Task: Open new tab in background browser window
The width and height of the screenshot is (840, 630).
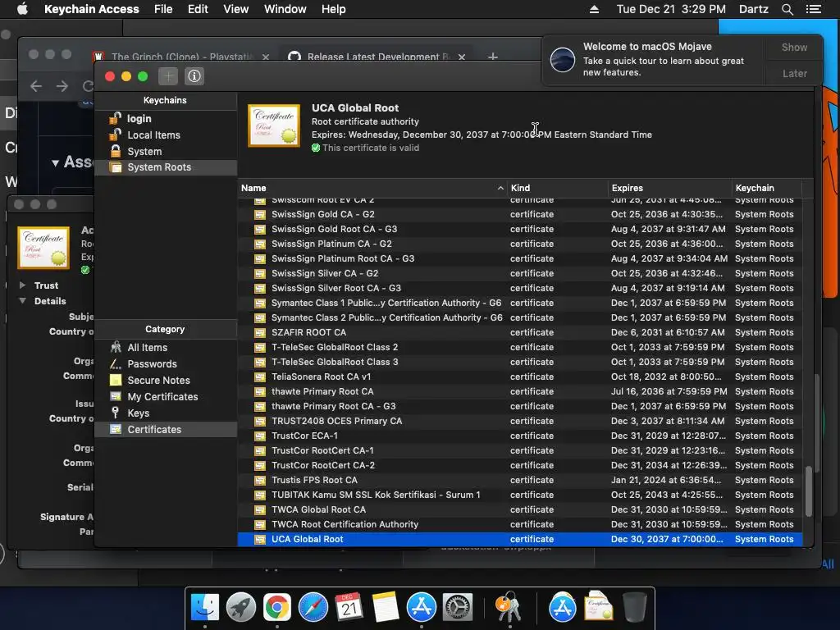Action: (493, 57)
